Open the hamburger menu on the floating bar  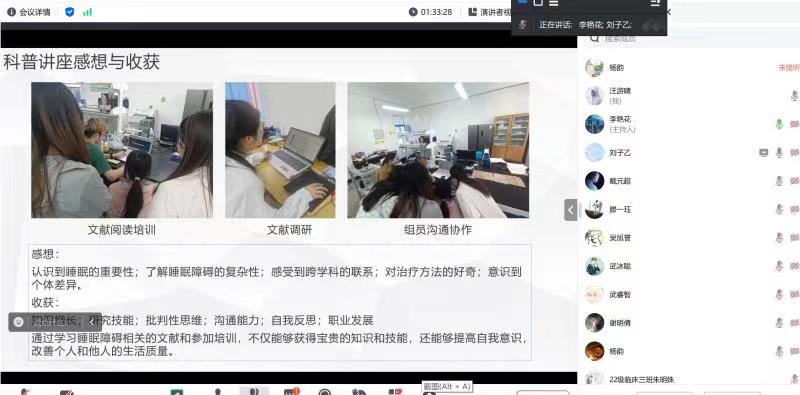[554, 3]
